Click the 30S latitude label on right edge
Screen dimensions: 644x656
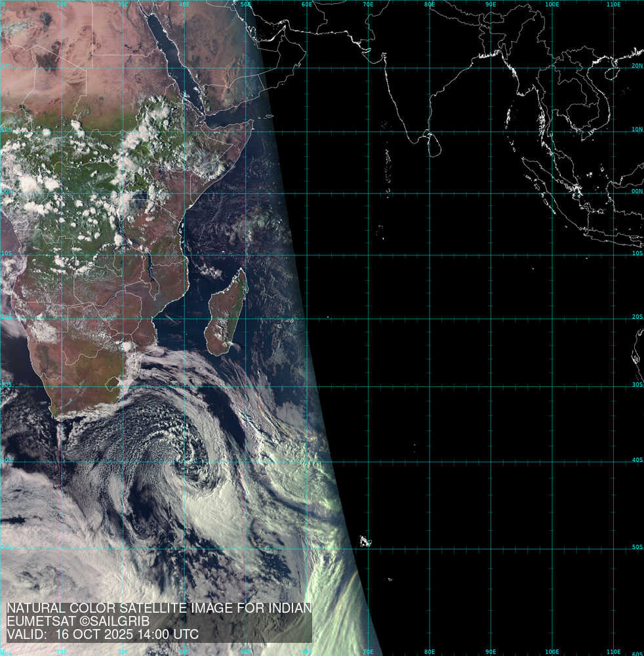pos(636,384)
